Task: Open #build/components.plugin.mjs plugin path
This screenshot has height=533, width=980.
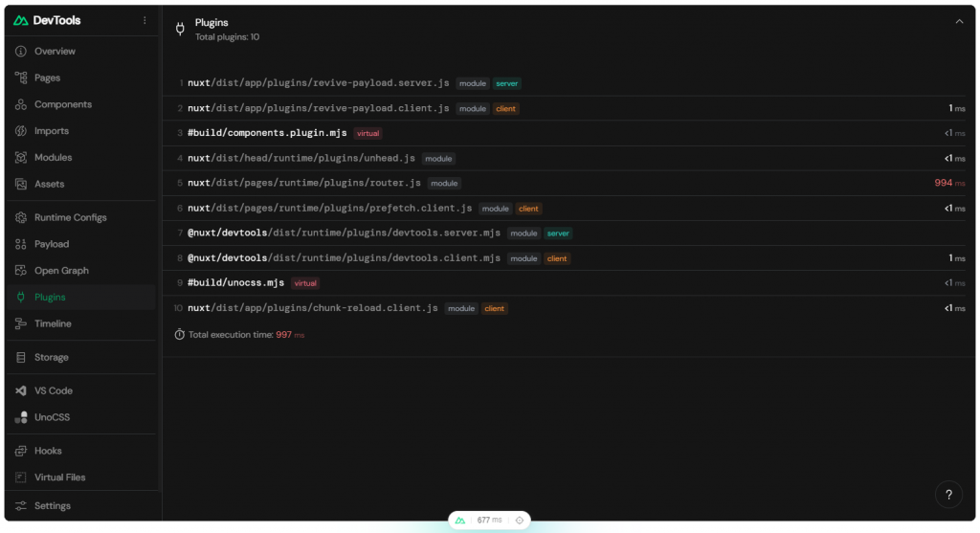Action: pos(267,133)
